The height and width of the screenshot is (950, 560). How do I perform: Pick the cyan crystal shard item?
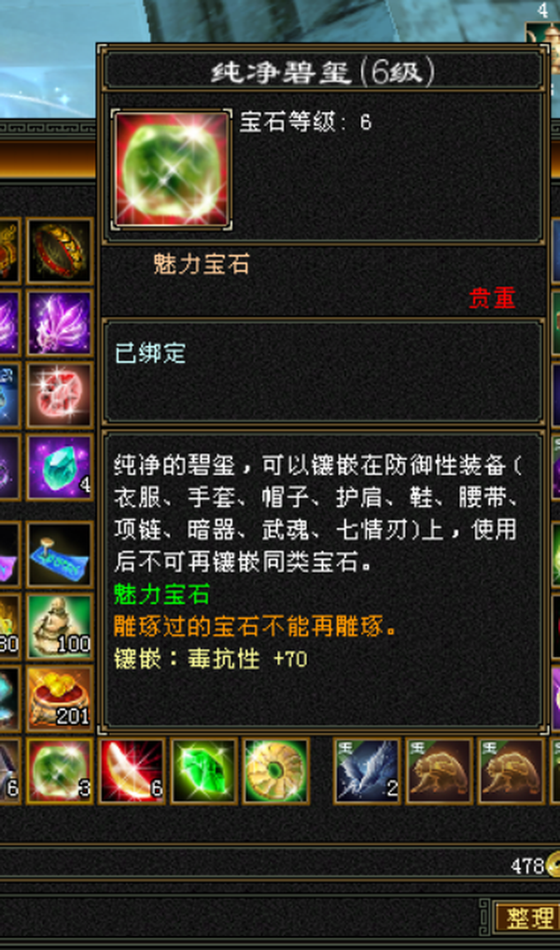click(x=60, y=467)
